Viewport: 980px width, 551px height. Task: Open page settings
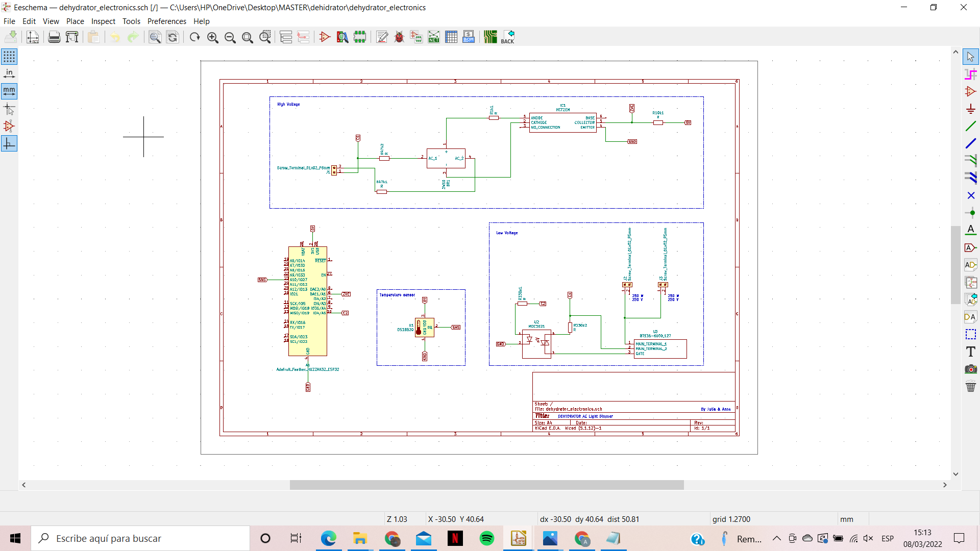tap(33, 37)
